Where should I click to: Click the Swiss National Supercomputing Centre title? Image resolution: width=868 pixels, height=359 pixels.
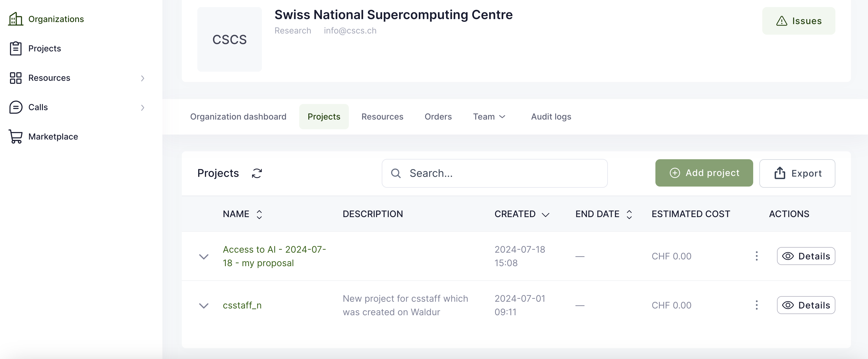click(393, 14)
